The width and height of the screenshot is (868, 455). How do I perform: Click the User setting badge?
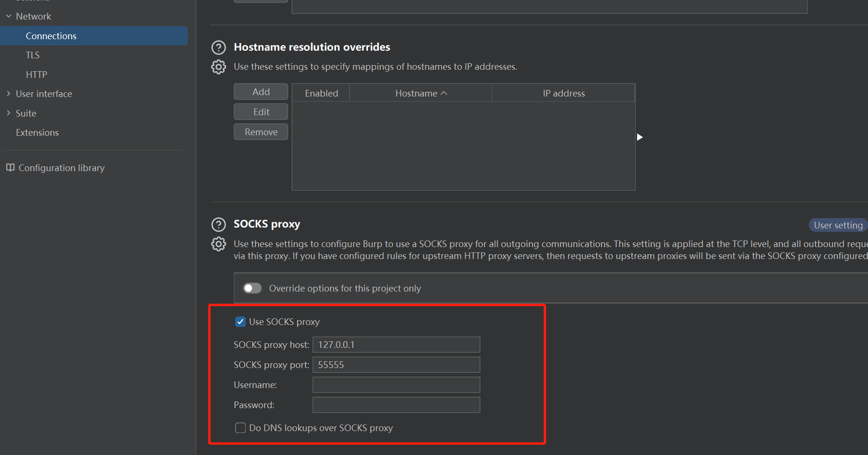point(838,225)
